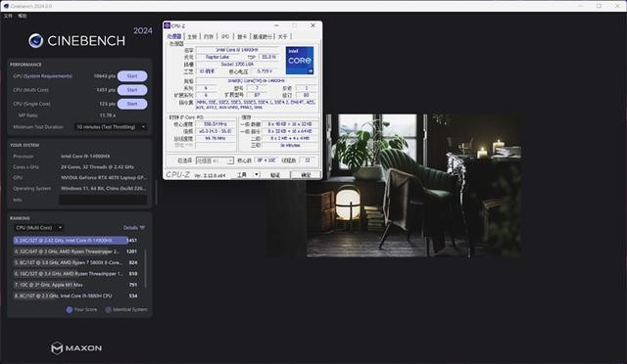Switch to CPU-Z mainboard tab
The image size is (627, 364).
(192, 36)
